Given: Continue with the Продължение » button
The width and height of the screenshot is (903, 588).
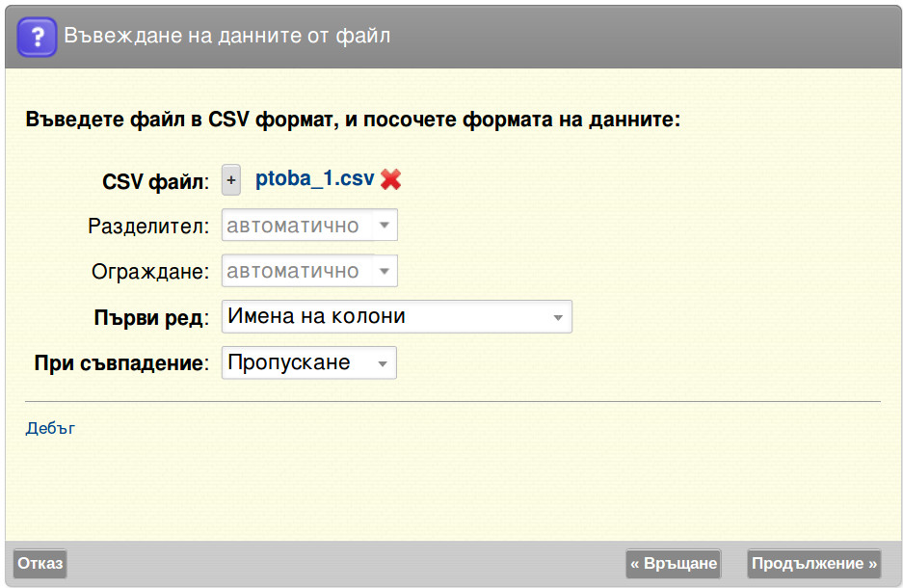Looking at the screenshot, I should (814, 563).
